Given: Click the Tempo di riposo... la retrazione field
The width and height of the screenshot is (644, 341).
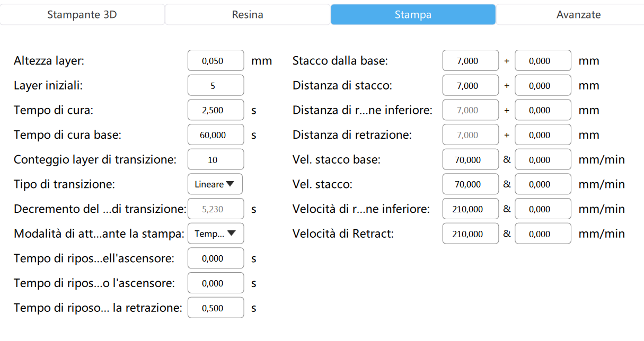Looking at the screenshot, I should [x=216, y=308].
